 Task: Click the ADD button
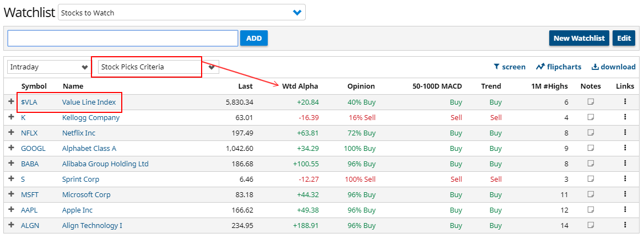click(254, 38)
